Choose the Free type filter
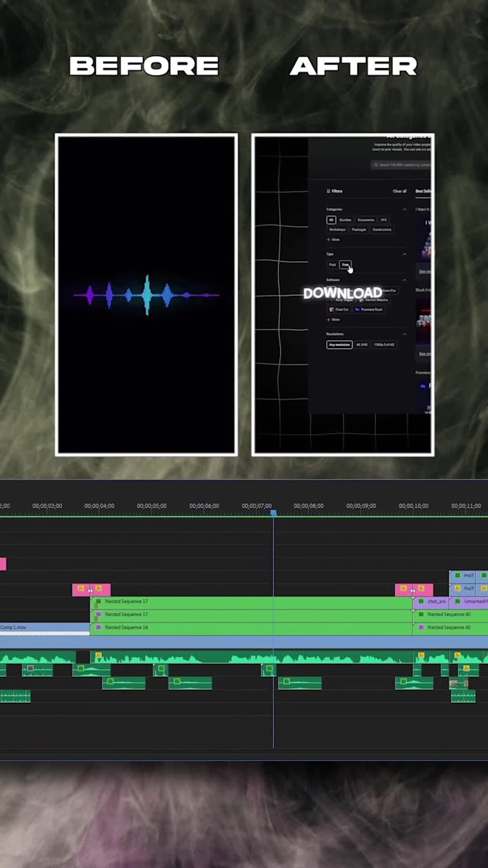Viewport: 488px width, 868px height. tap(345, 265)
